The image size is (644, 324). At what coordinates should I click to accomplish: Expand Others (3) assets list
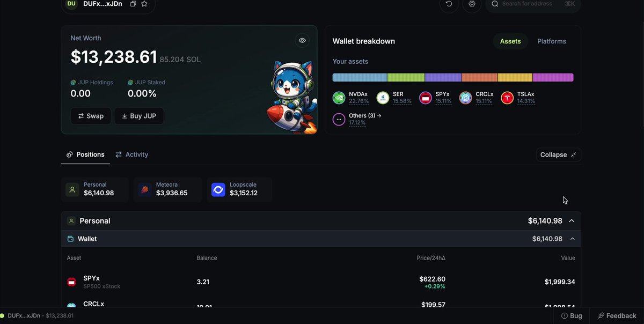pos(365,115)
